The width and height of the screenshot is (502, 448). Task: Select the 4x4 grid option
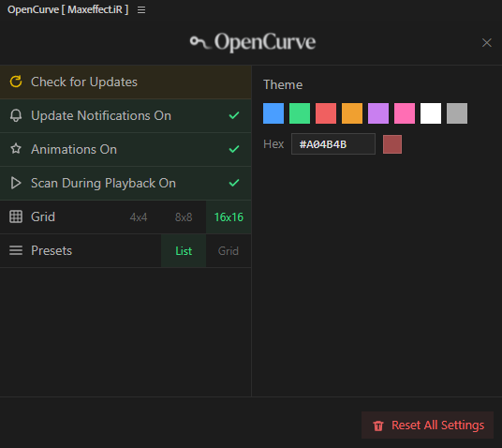139,217
